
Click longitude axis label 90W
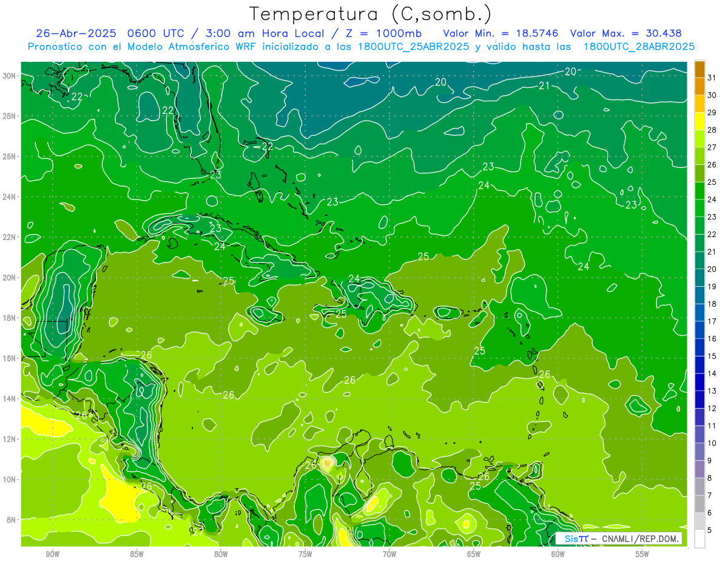(52, 554)
